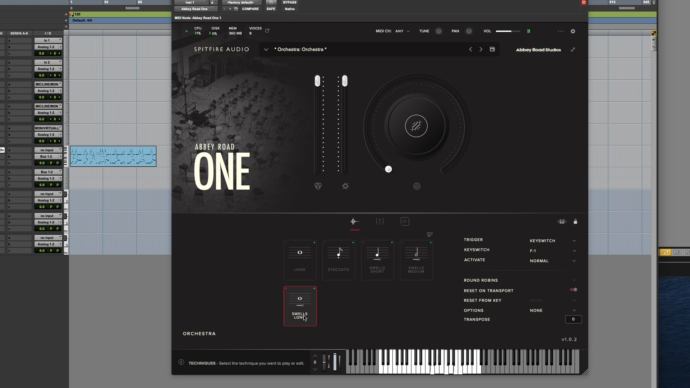Screen dimensions: 690x388
Task: Click the settings icon below the big knob
Action: tap(417, 187)
